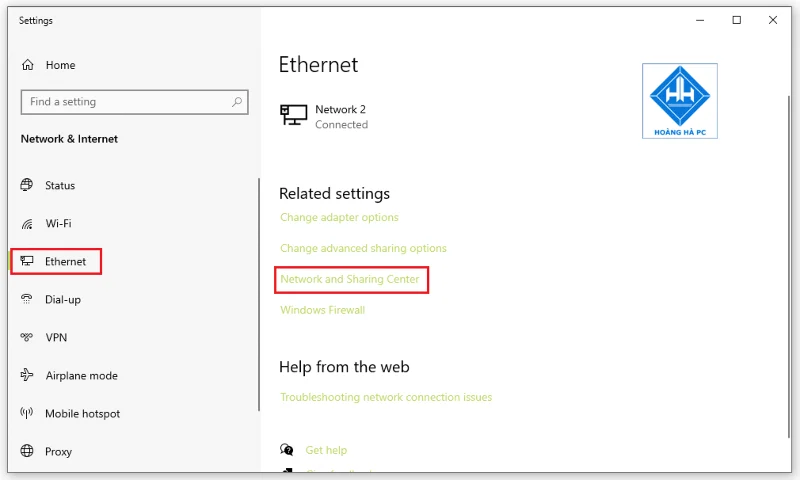Click the Status globe icon
Viewport: 800px width, 480px height.
tap(27, 185)
